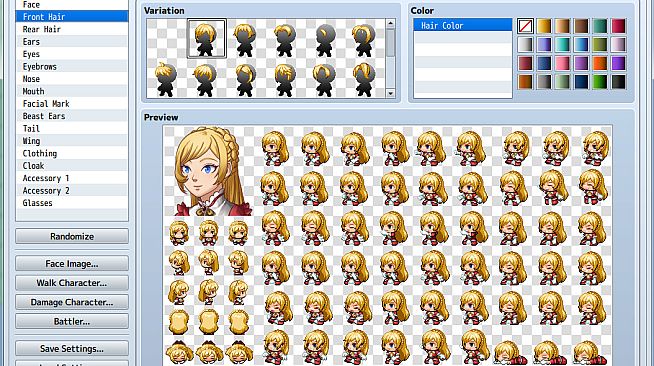This screenshot has height=366, width=654.
Task: Click the Variation scrollbar down arrow
Action: coord(390,93)
